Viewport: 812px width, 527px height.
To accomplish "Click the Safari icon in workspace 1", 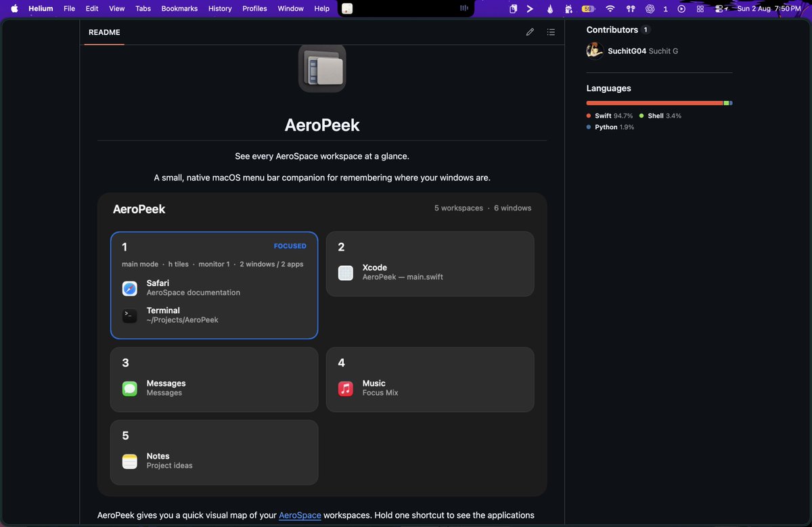I will [x=130, y=288].
